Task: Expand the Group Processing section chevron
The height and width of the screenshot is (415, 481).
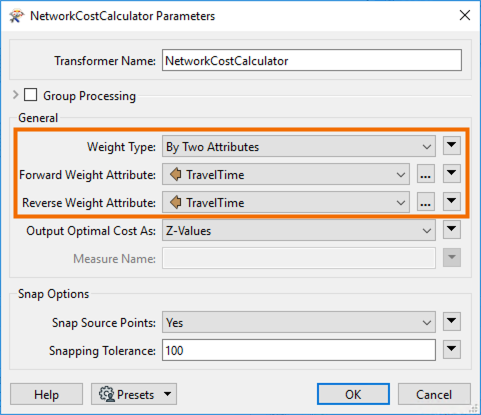Action: coord(15,95)
